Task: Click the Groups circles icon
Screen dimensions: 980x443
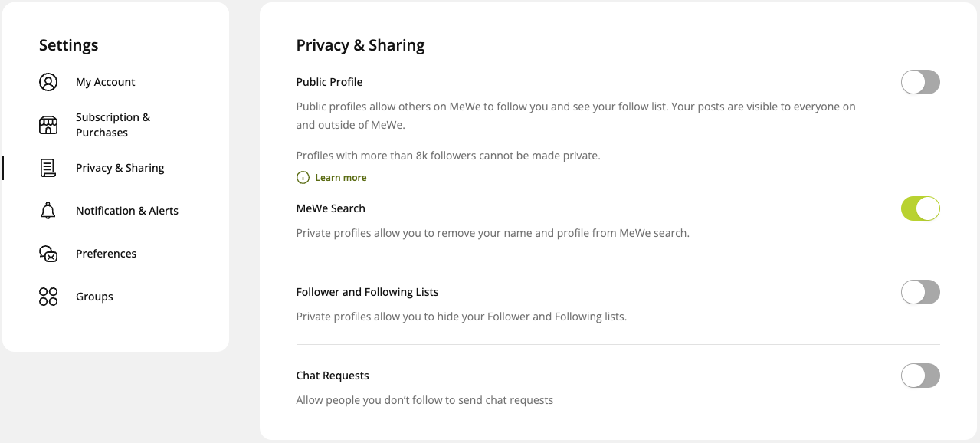Action: point(48,297)
